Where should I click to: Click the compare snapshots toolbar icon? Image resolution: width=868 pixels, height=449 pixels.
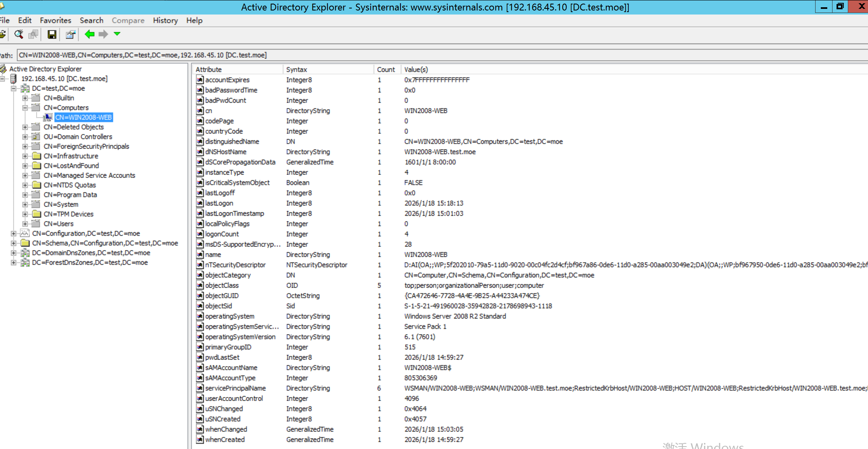tap(33, 35)
